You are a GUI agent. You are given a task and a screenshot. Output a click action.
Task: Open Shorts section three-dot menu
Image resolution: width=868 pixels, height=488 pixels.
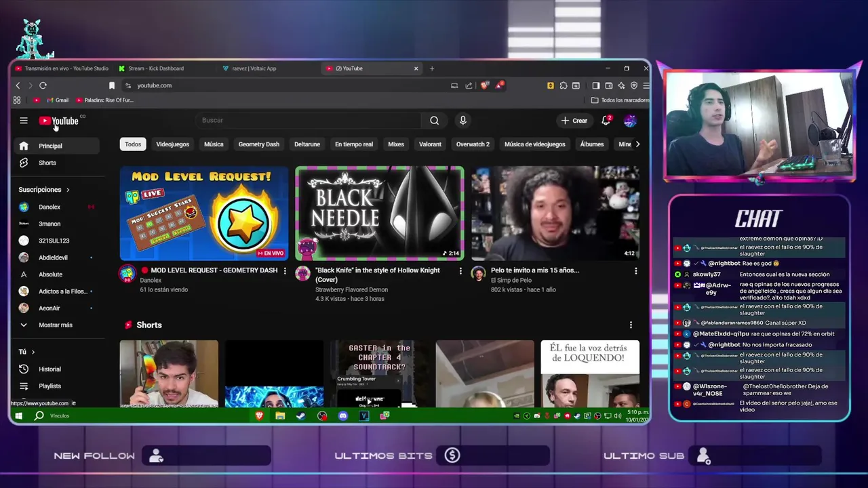point(631,325)
